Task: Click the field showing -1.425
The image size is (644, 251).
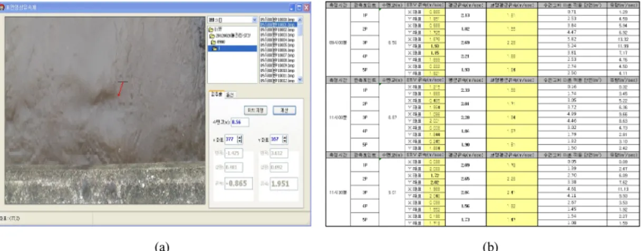Action: [x=234, y=153]
